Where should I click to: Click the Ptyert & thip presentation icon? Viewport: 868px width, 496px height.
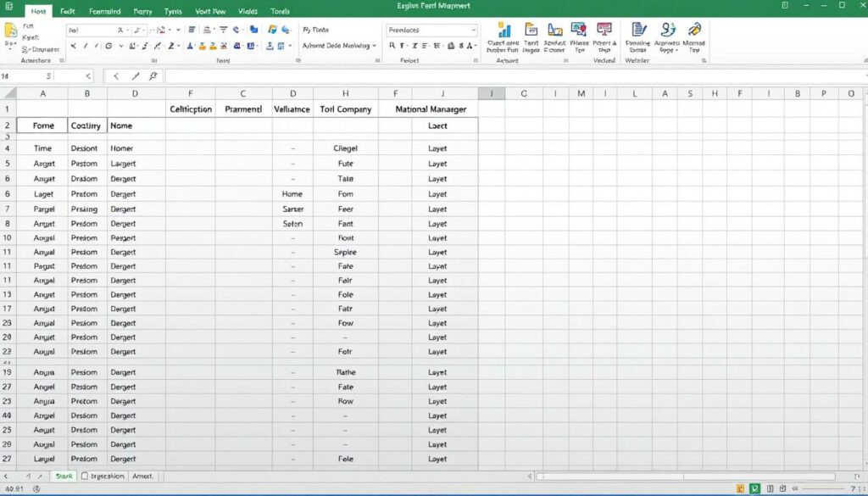pos(604,30)
